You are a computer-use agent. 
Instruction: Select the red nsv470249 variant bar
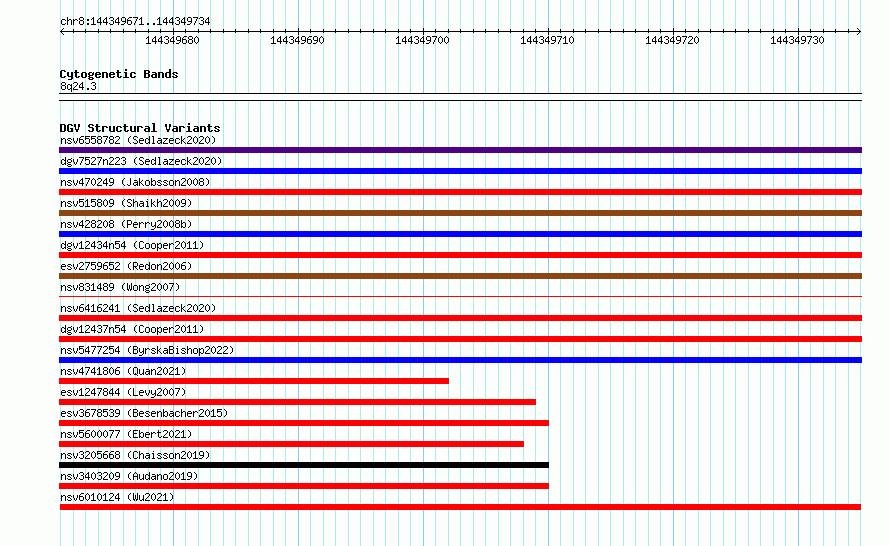(x=460, y=192)
